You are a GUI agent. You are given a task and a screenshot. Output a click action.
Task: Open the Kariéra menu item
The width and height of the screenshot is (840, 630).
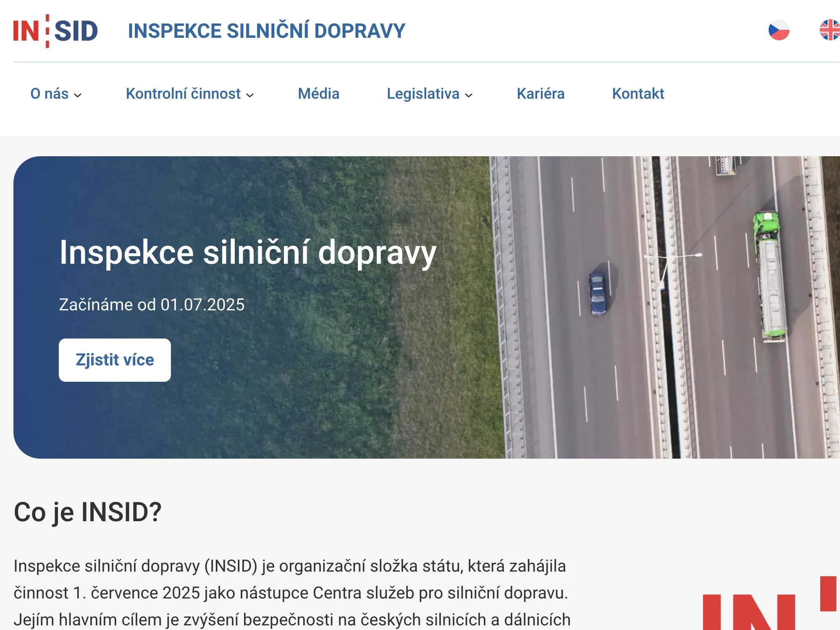(x=541, y=94)
